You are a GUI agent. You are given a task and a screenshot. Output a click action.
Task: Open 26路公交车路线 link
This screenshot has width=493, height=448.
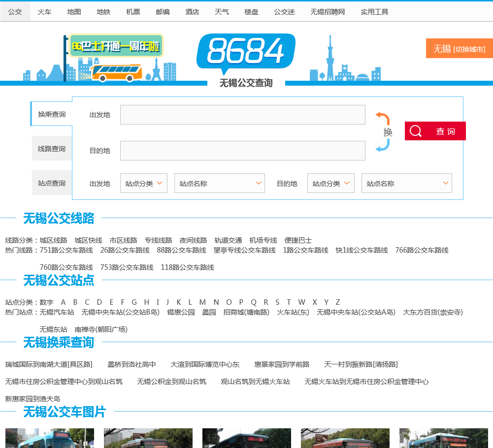point(125,250)
